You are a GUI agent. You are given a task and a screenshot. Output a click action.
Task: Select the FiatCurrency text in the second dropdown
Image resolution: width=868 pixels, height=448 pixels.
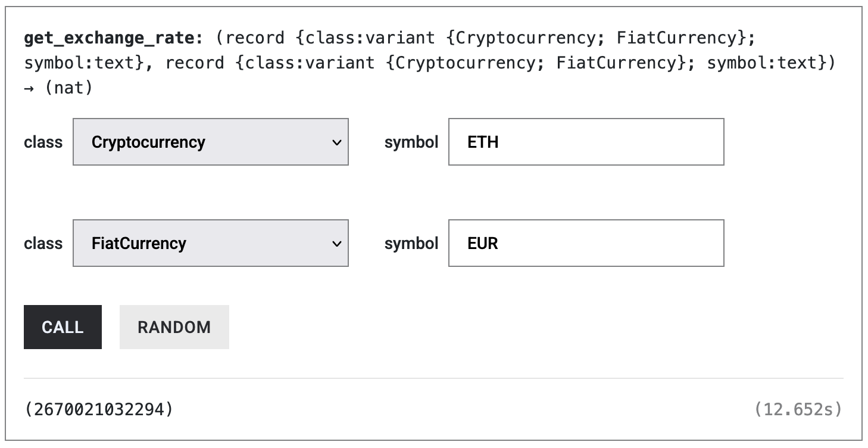tap(140, 243)
